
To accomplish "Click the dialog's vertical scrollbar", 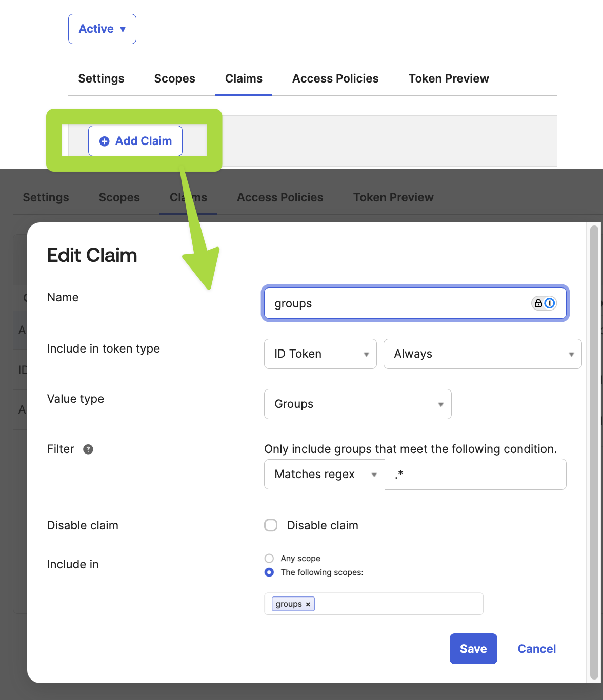I will 594,451.
